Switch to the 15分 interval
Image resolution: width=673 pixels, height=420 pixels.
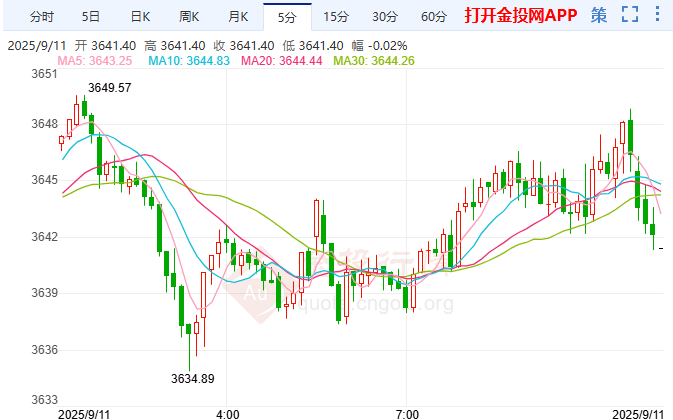point(336,16)
